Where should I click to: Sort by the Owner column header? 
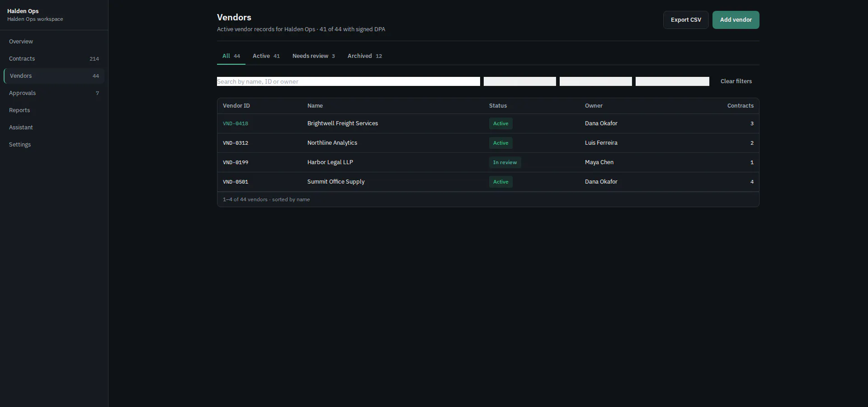(x=594, y=106)
